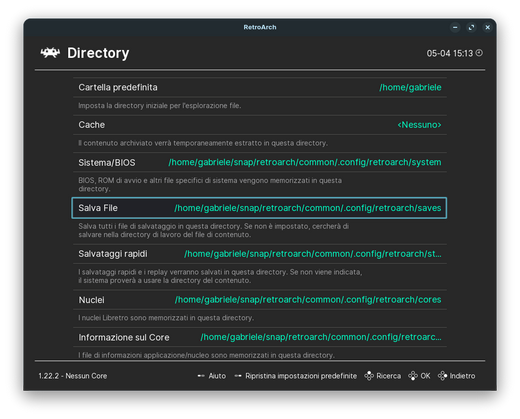Click the truncated Informazione sul Core path
The width and height of the screenshot is (520, 419).
coord(321,337)
